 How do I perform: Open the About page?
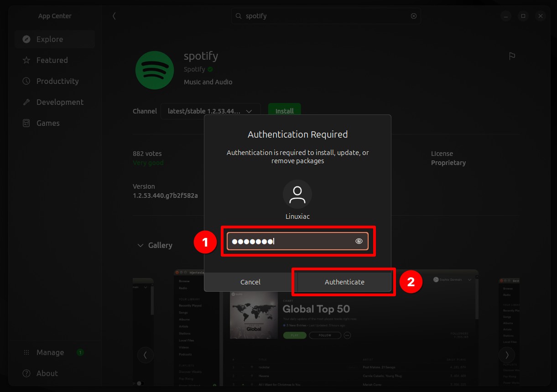[55, 373]
